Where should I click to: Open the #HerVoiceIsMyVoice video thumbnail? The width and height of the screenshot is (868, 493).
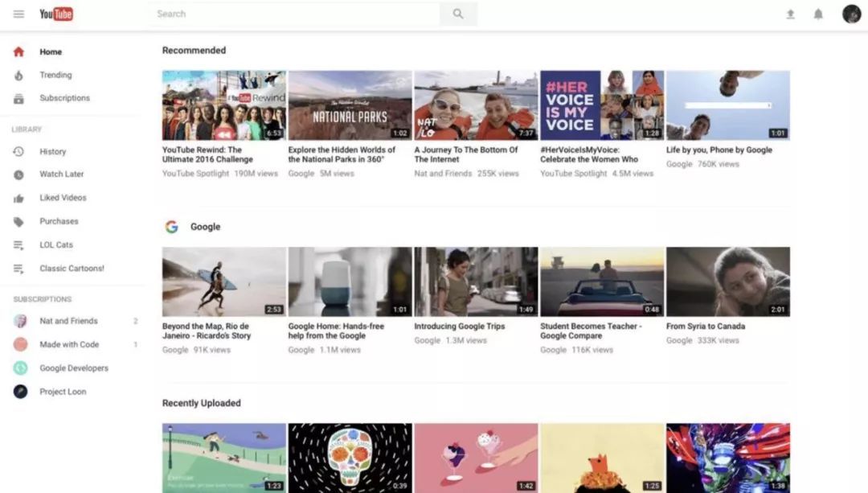[x=602, y=105]
